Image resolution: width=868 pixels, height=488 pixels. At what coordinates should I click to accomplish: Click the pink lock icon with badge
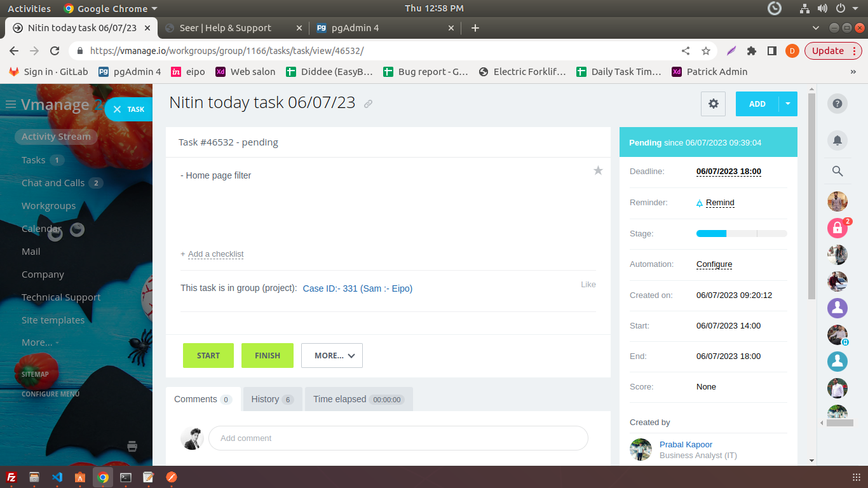pos(837,227)
